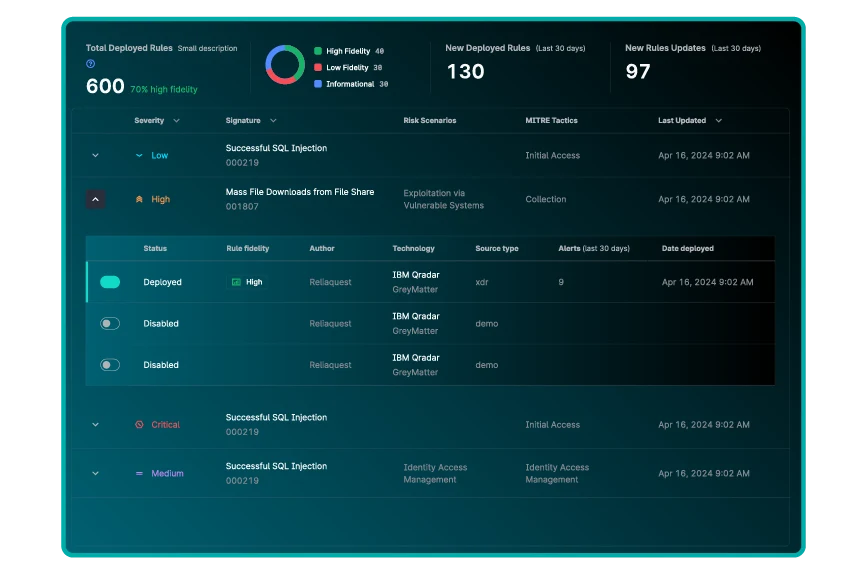
Task: Open the Low severity Successful SQL Injection signature
Action: pyautogui.click(x=276, y=148)
